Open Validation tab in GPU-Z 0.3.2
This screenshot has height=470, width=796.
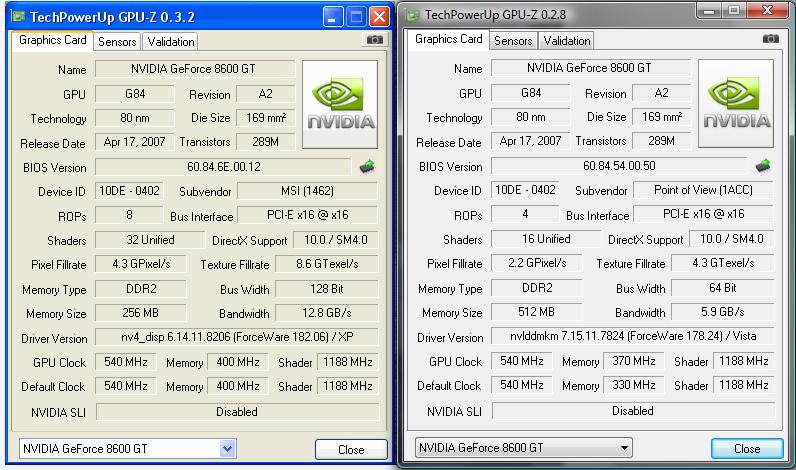(x=171, y=42)
